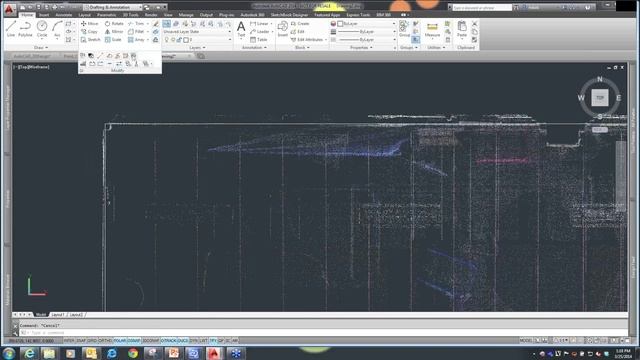Insert a Table
The width and height of the screenshot is (640, 360).
coord(259,40)
